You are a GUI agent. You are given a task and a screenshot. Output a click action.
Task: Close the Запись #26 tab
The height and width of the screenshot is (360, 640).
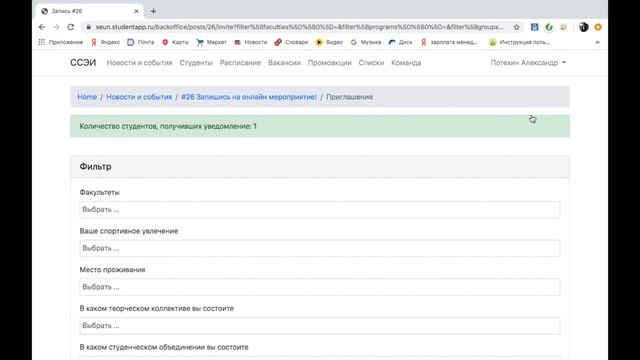pyautogui.click(x=136, y=11)
